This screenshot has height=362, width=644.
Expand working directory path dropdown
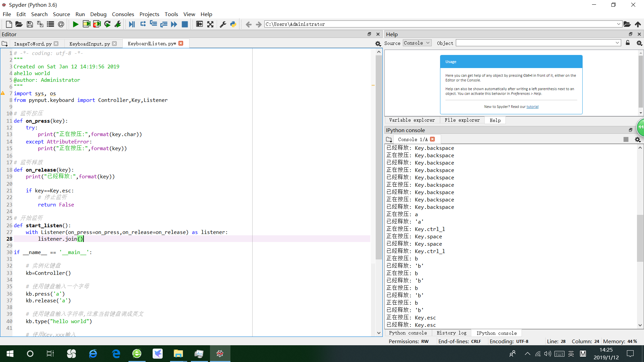[x=619, y=24]
